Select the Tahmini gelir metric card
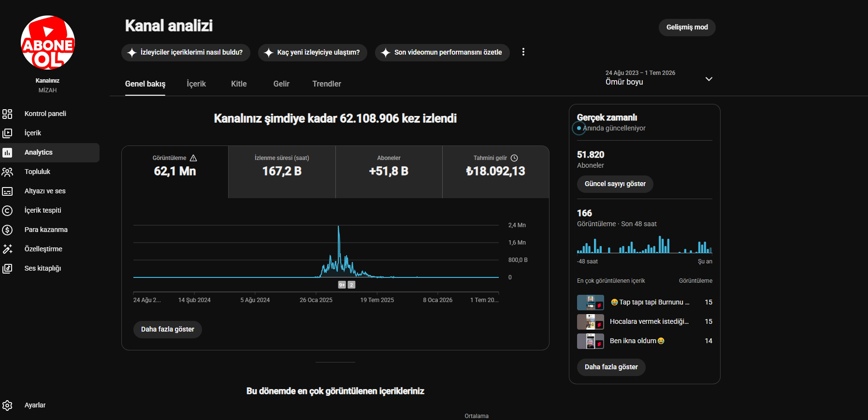The width and height of the screenshot is (868, 420). pyautogui.click(x=496, y=172)
